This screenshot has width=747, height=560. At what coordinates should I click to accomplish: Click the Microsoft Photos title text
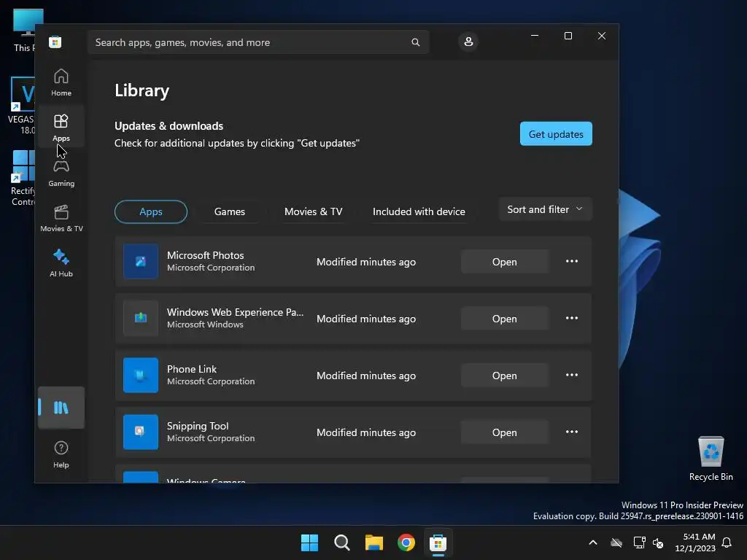pyautogui.click(x=205, y=255)
